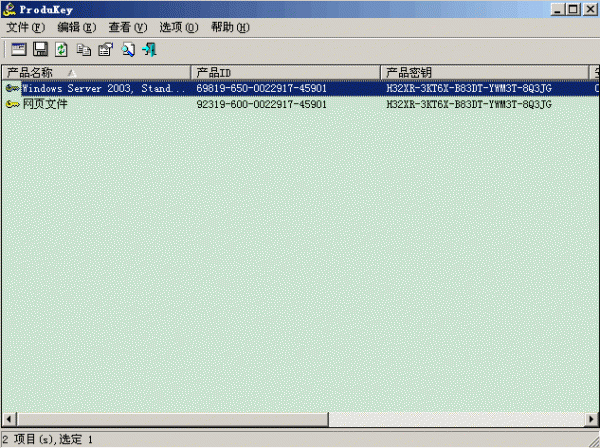600x448 pixels.
Task: Click product ID 69819-650-0022917-45901
Action: 261,88
